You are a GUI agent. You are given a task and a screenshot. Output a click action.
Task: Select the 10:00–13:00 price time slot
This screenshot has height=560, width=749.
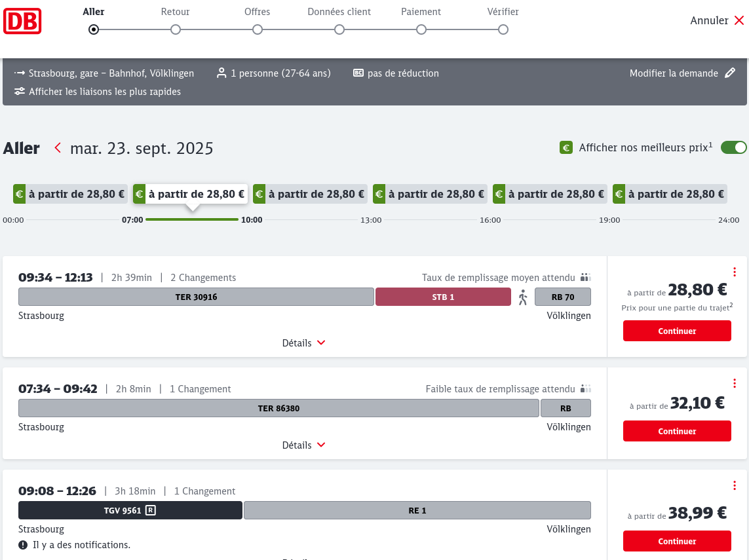[x=309, y=194]
